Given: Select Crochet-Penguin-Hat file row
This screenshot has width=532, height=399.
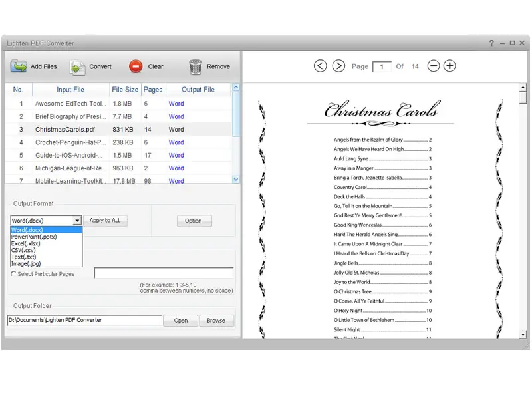Looking at the screenshot, I should pos(118,142).
